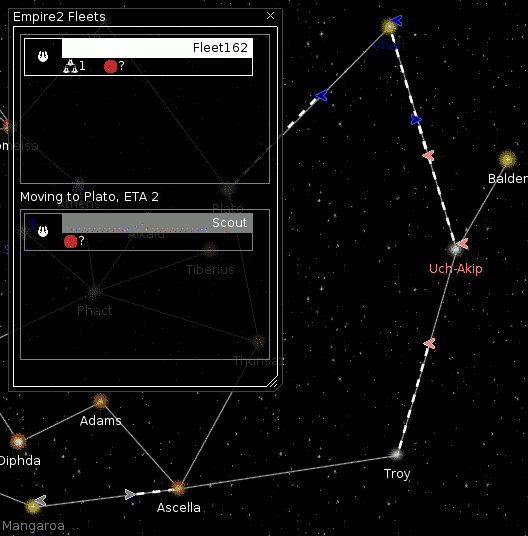Select the red fleet arrow between Chort and Uch-Akip
528x536 pixels.
tap(428, 156)
